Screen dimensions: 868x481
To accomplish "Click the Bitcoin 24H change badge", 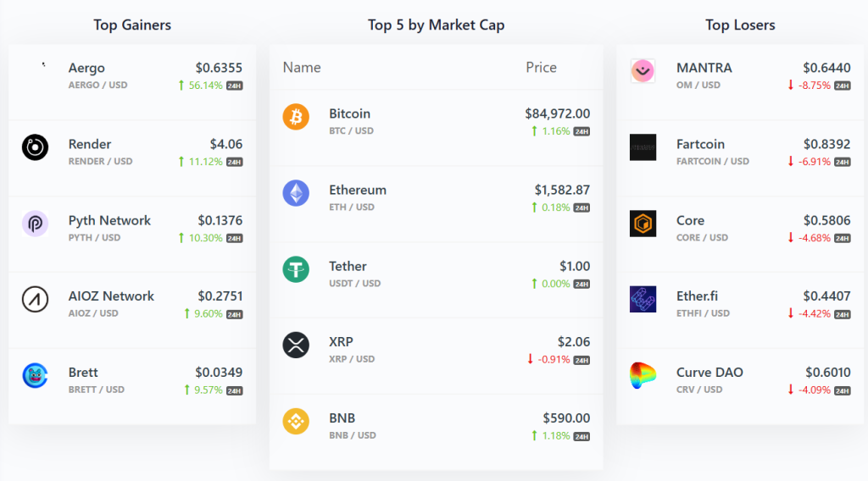I will pyautogui.click(x=581, y=131).
